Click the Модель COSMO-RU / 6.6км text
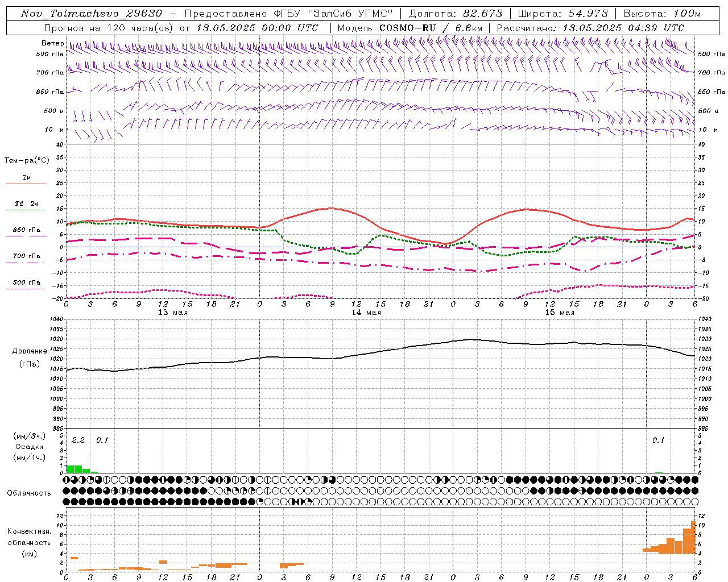Screen dimensions: 728x582 (410, 28)
